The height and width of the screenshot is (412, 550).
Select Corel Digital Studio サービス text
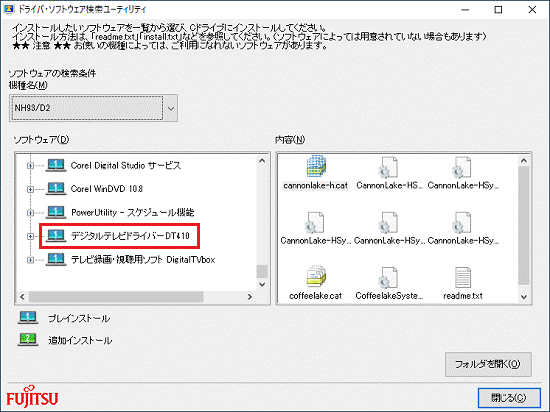[126, 166]
